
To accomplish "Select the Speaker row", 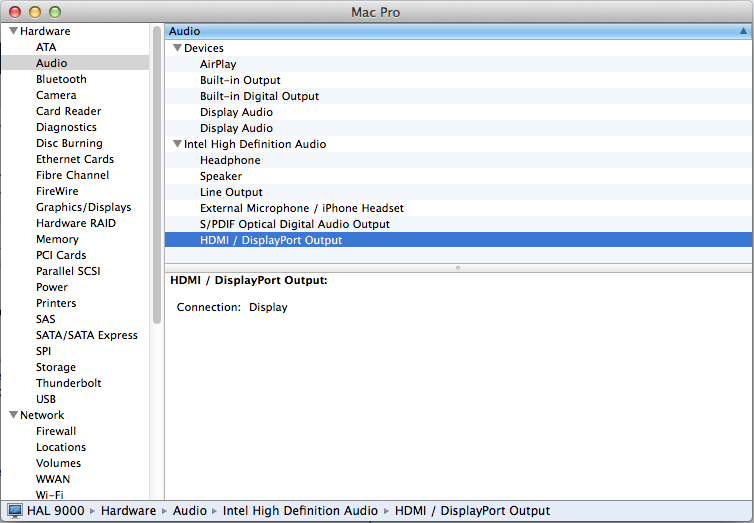I will tap(459, 176).
